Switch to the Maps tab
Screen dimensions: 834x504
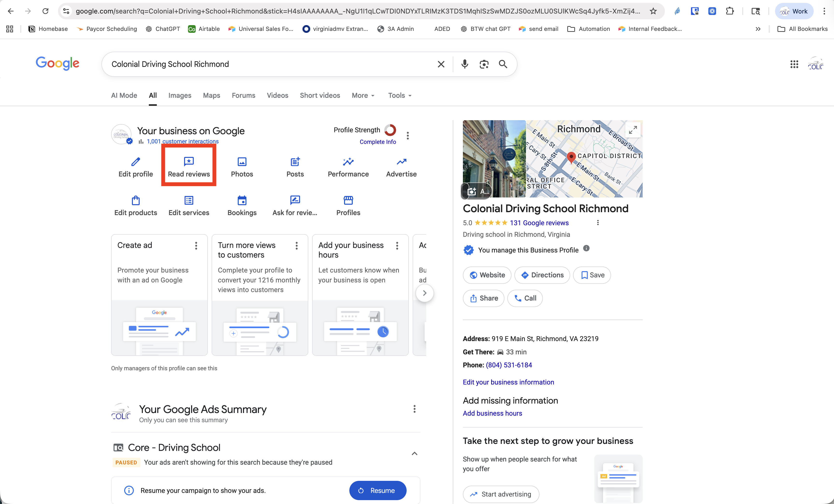212,95
